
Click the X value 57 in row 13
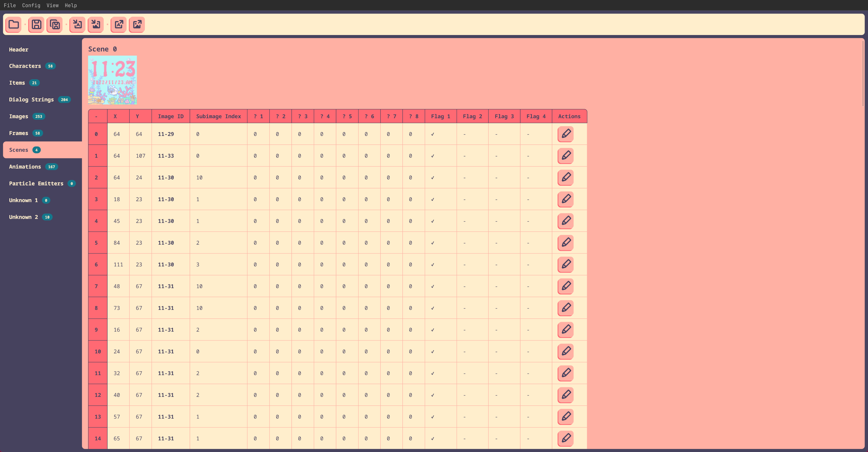tap(117, 417)
